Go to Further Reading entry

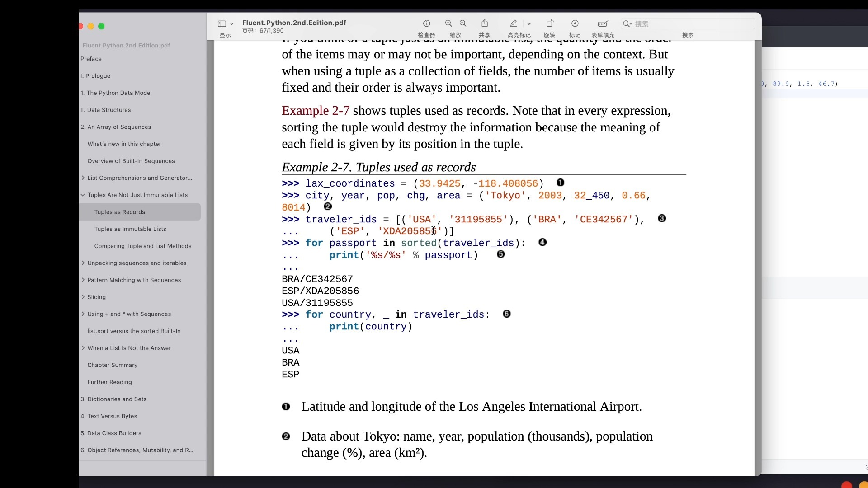tap(109, 382)
